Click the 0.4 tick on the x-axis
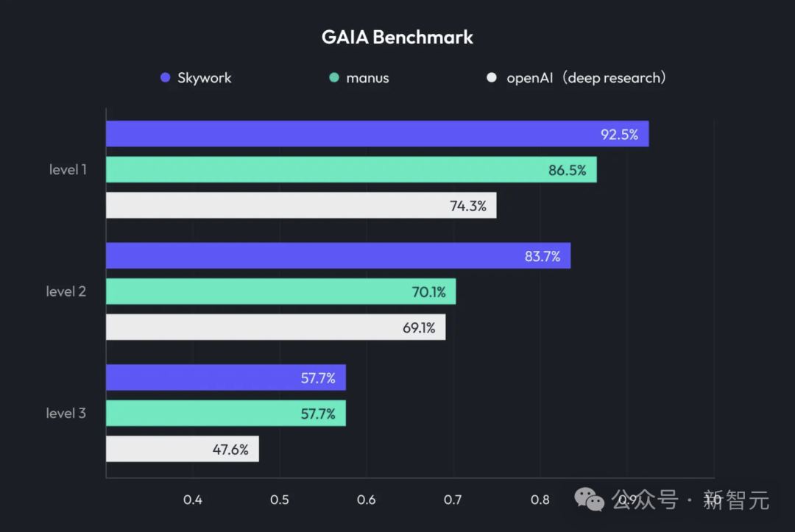 click(193, 500)
